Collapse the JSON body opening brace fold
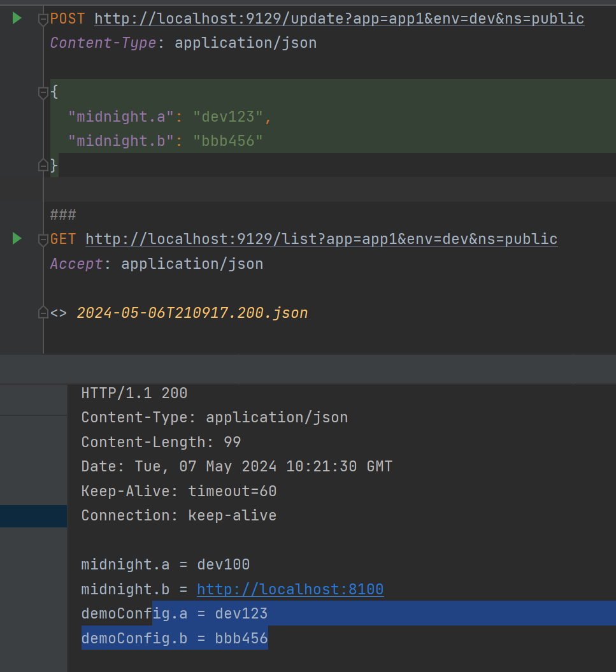Screen dimensions: 616x672 43,92
